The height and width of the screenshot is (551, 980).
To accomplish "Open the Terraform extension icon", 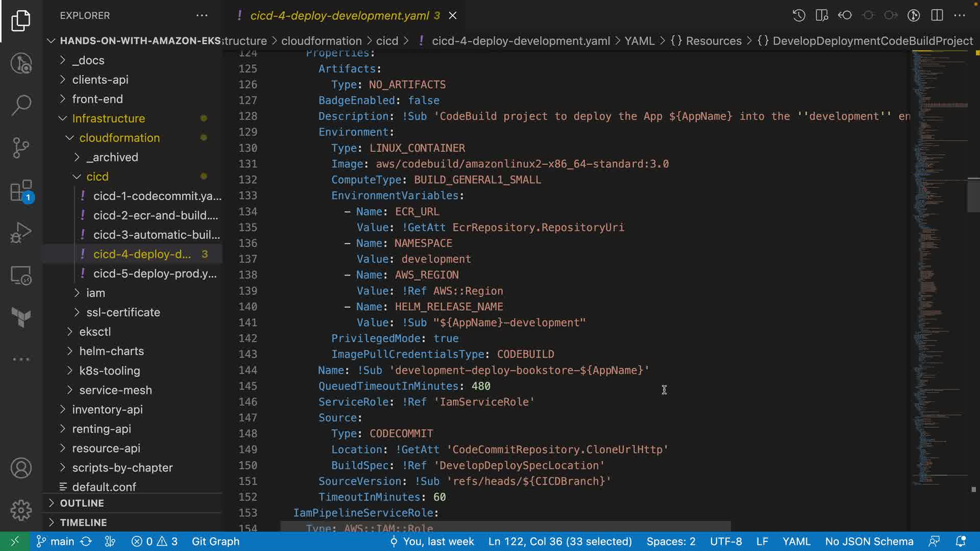I will (21, 317).
